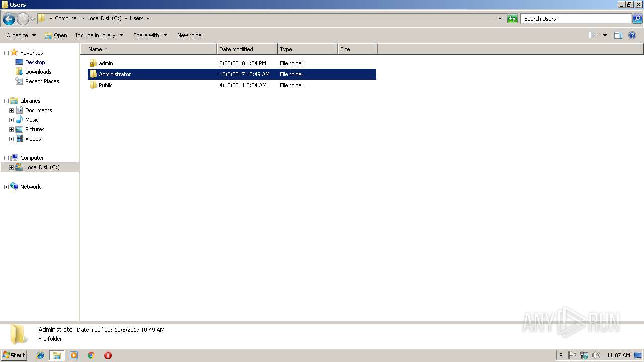Click the Back navigation arrow
The image size is (644, 362).
(x=9, y=19)
